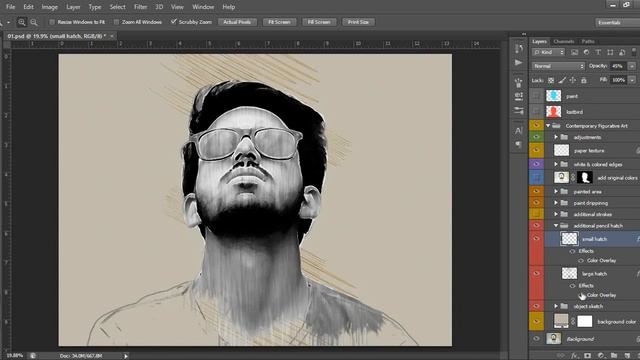Viewport: 640px width, 360px height.
Task: Open the Character panel icon
Action: coord(519,131)
